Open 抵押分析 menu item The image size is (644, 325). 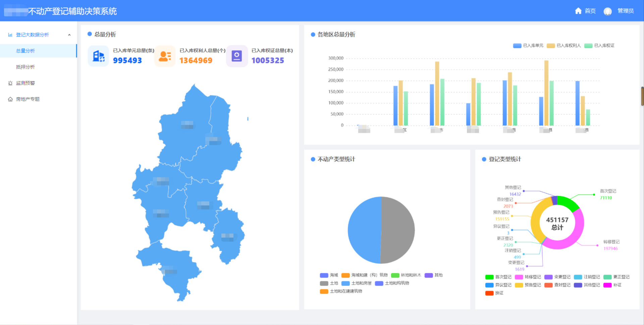(25, 67)
